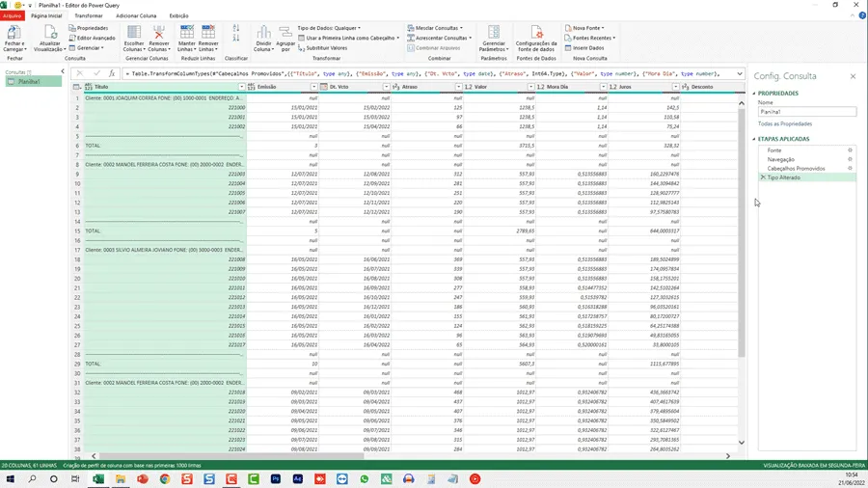
Task: Open settings gear for the Fonte step
Action: pyautogui.click(x=850, y=149)
